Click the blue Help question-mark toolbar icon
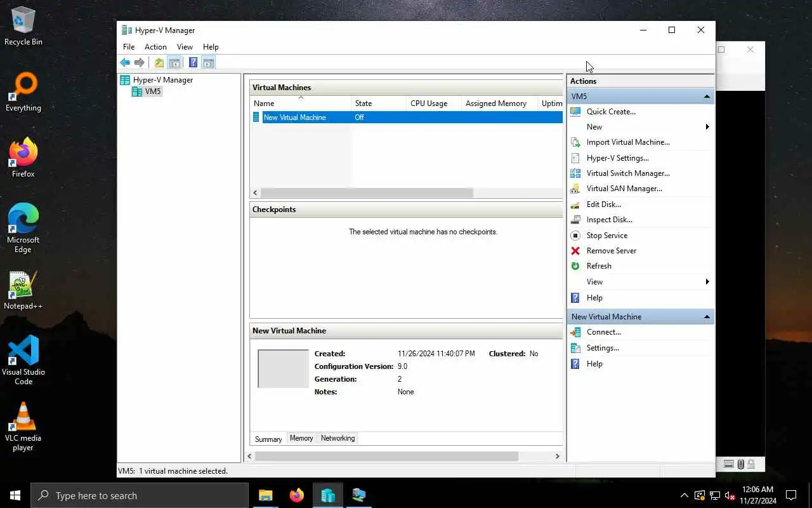Image resolution: width=812 pixels, height=508 pixels. coord(193,62)
